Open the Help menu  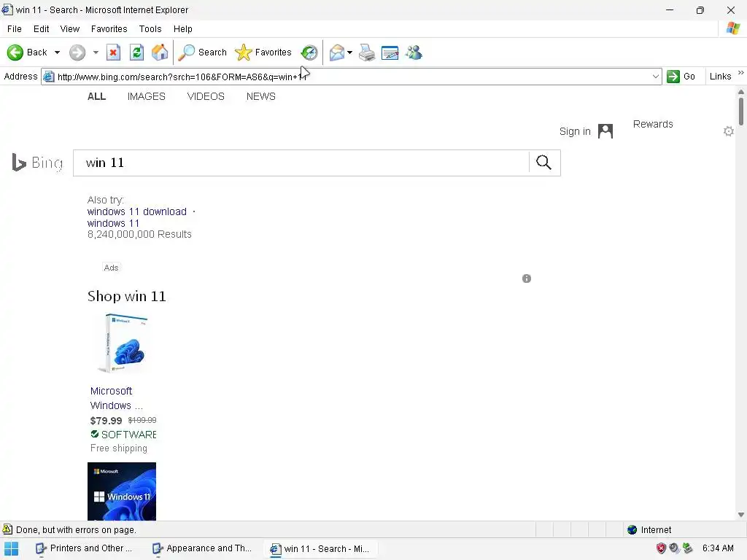(x=183, y=29)
